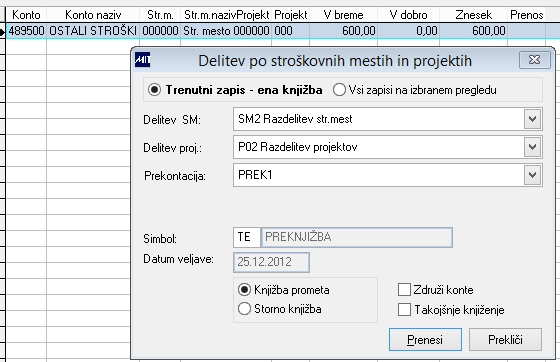
Task: Click the Znesek column header
Action: pyautogui.click(x=474, y=15)
